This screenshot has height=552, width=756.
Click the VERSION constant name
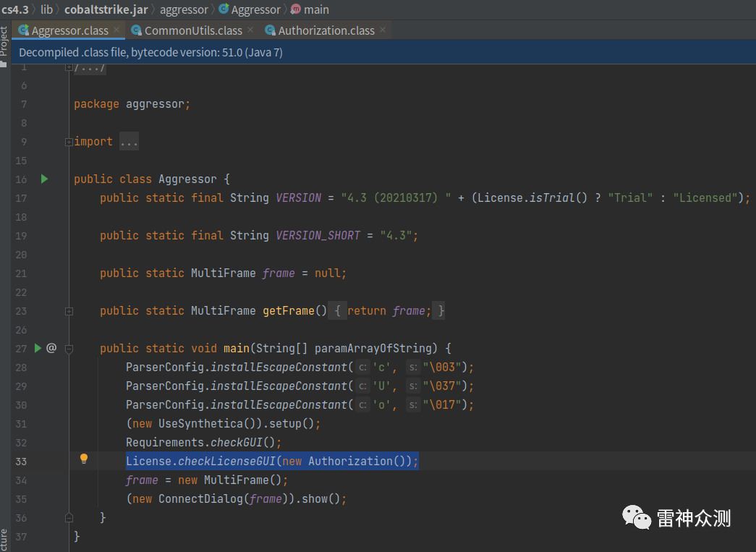tap(299, 198)
